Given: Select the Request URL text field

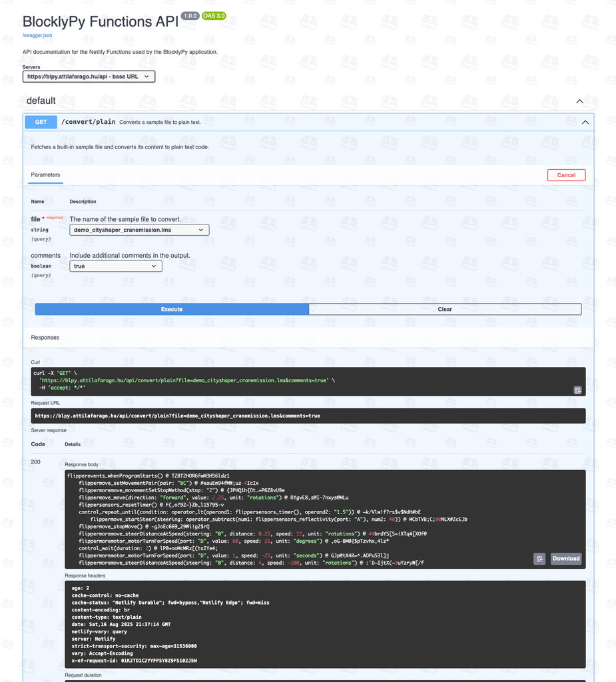Looking at the screenshot, I should point(308,415).
